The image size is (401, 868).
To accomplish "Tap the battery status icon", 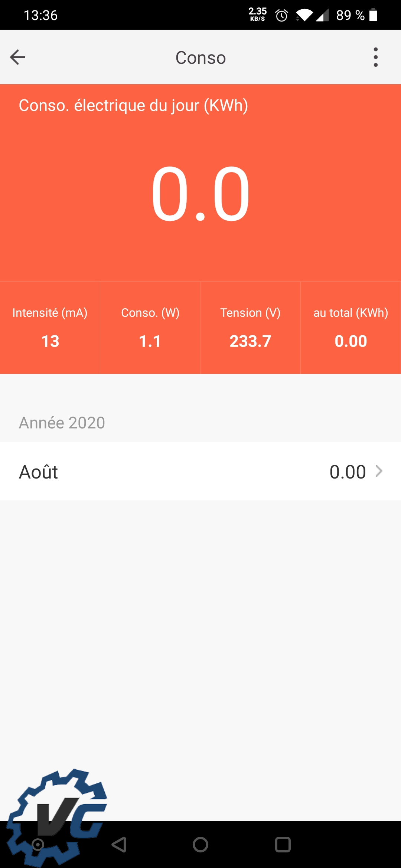I will tap(373, 16).
